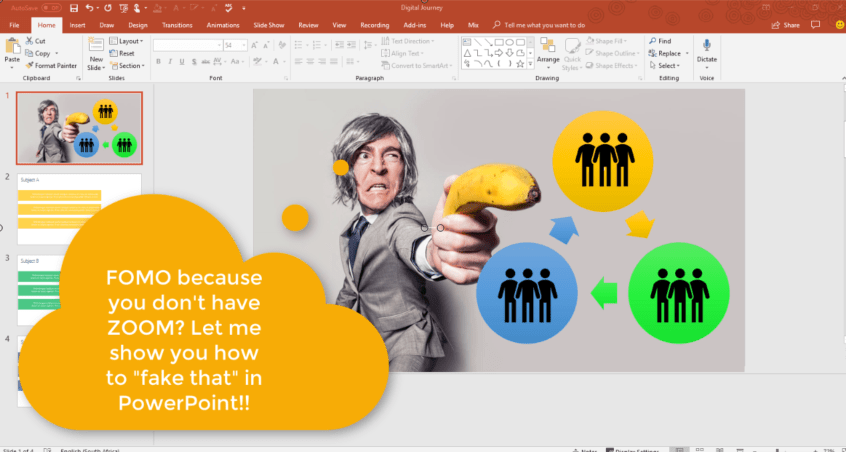The width and height of the screenshot is (846, 452).
Task: Expand the Section dropdown
Action: point(130,66)
